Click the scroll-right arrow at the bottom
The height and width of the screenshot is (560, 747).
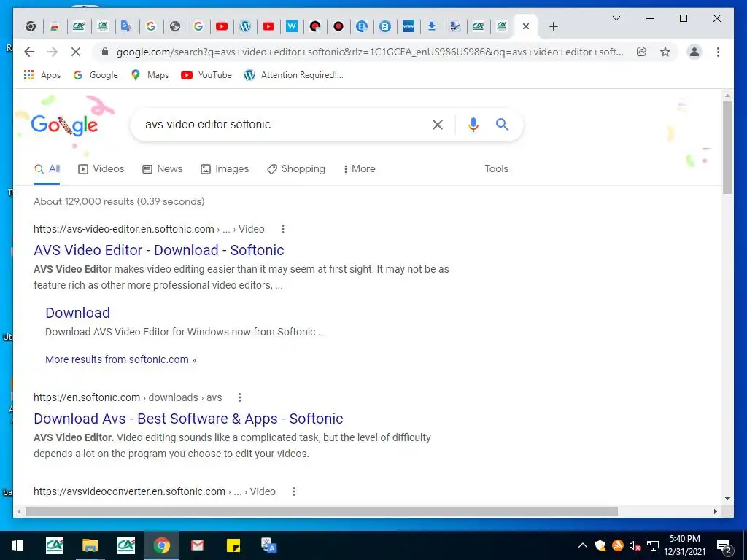coord(715,511)
